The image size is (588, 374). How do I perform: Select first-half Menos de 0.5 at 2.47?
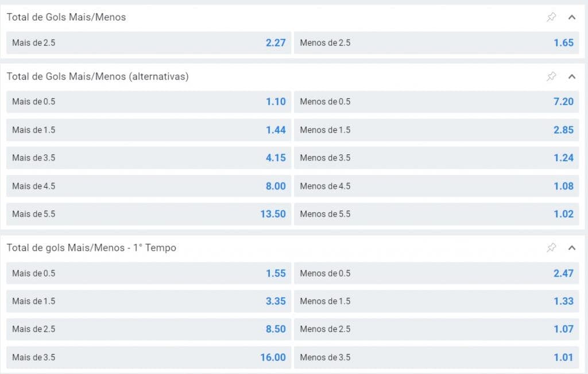pos(436,273)
